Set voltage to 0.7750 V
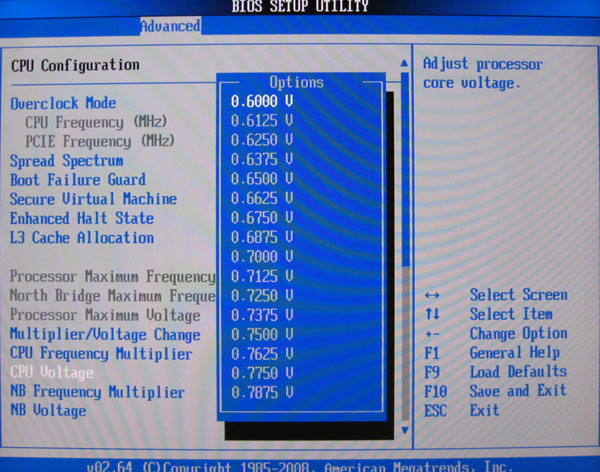600x472 pixels. pyautogui.click(x=262, y=373)
